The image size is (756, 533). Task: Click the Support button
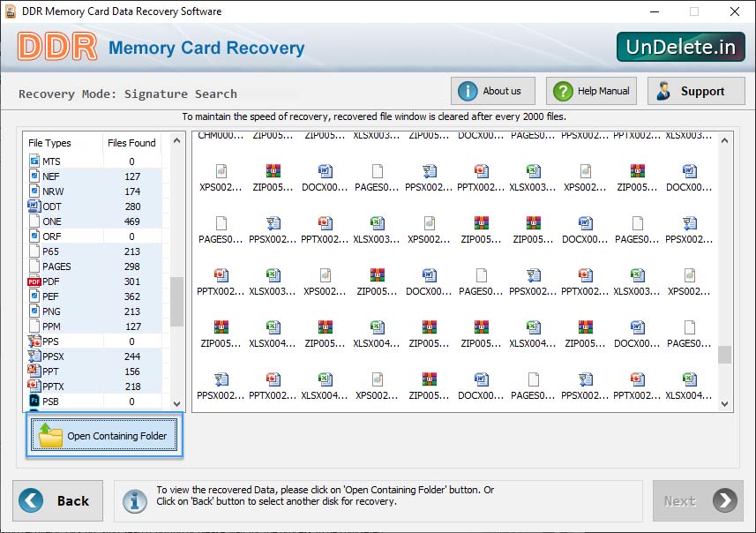[696, 91]
